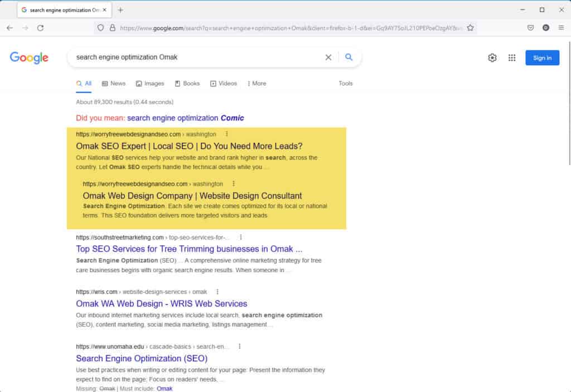571x392 pixels.
Task: Maximize the Firefox window
Action: [x=542, y=10]
